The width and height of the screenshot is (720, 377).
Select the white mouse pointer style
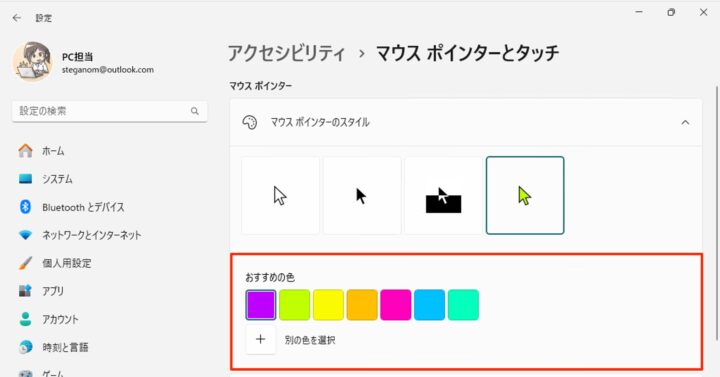[x=280, y=196]
